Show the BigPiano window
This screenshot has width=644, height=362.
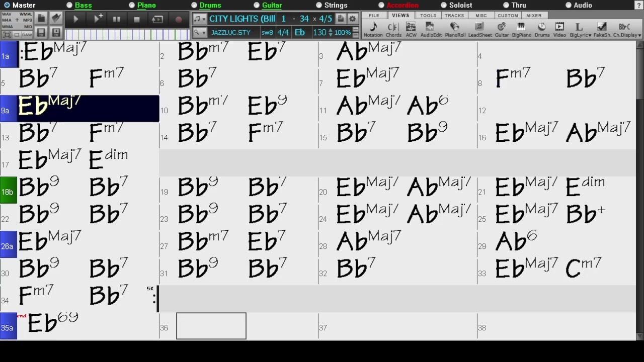pyautogui.click(x=521, y=30)
